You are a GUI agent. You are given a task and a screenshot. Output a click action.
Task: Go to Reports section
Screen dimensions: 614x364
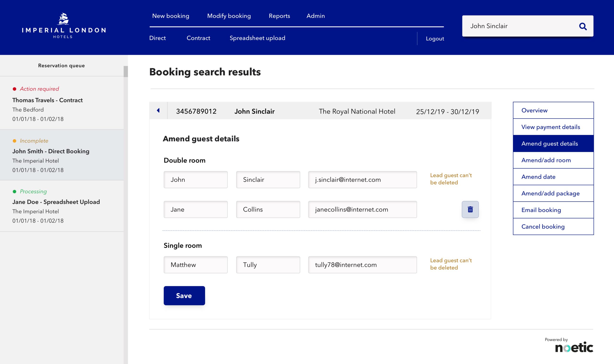click(279, 16)
